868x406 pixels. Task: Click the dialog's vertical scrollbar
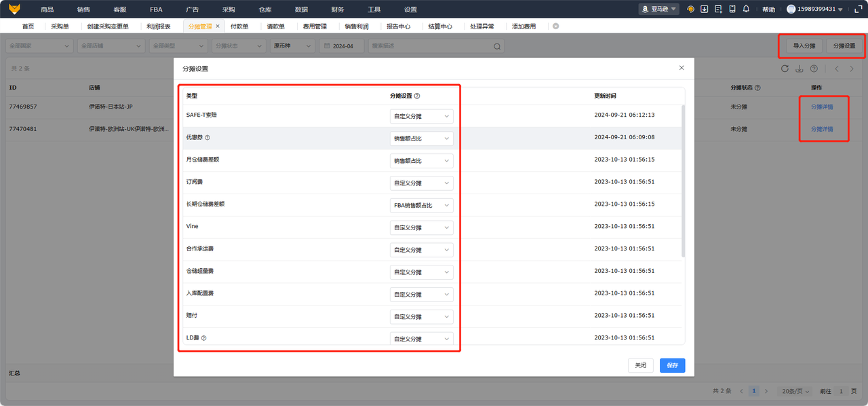[683, 181]
